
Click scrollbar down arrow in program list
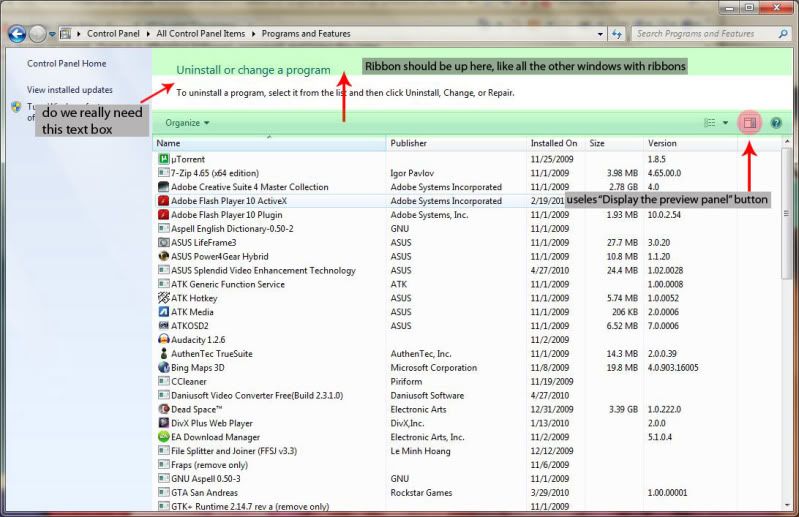pyautogui.click(x=786, y=505)
